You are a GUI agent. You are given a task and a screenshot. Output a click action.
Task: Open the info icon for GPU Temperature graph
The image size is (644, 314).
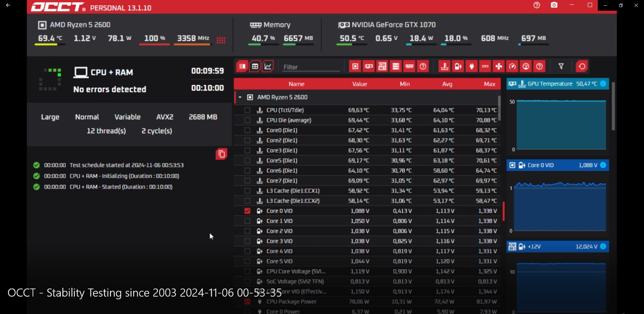coord(603,84)
